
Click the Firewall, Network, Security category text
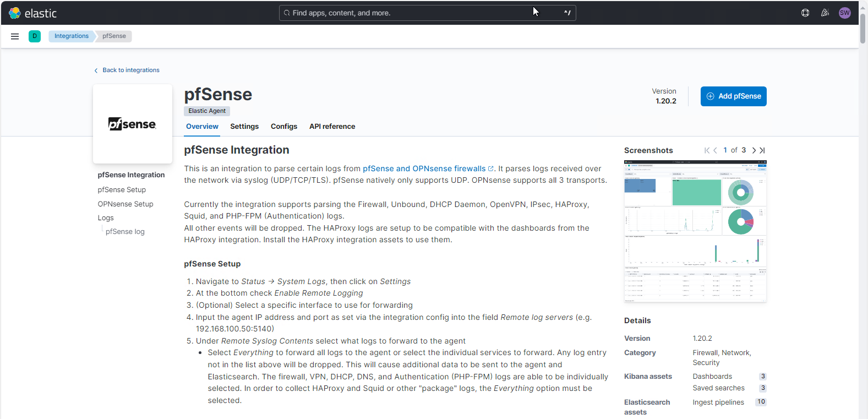(722, 358)
